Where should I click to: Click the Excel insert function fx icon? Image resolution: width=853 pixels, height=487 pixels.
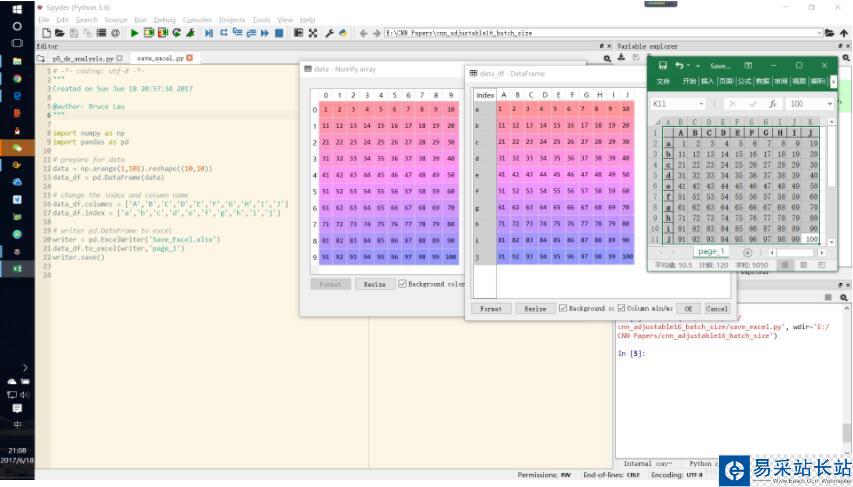772,104
